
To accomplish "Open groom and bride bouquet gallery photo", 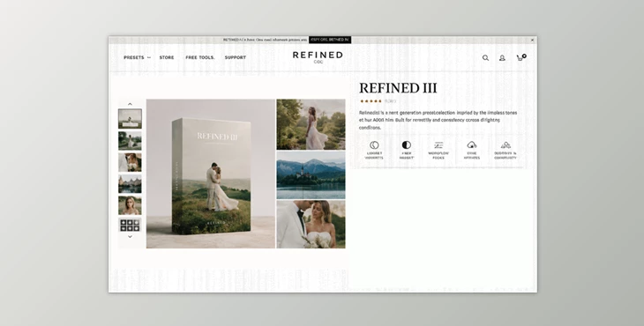I will click(x=311, y=225).
